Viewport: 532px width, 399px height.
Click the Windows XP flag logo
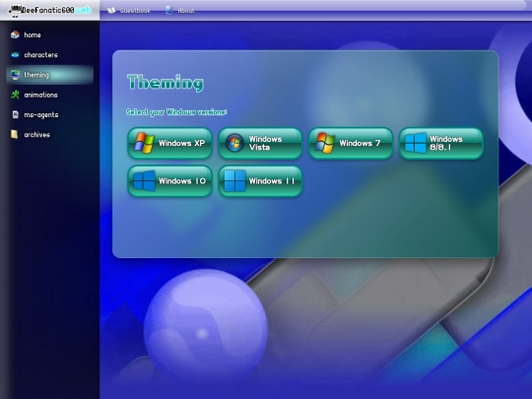tap(144, 143)
